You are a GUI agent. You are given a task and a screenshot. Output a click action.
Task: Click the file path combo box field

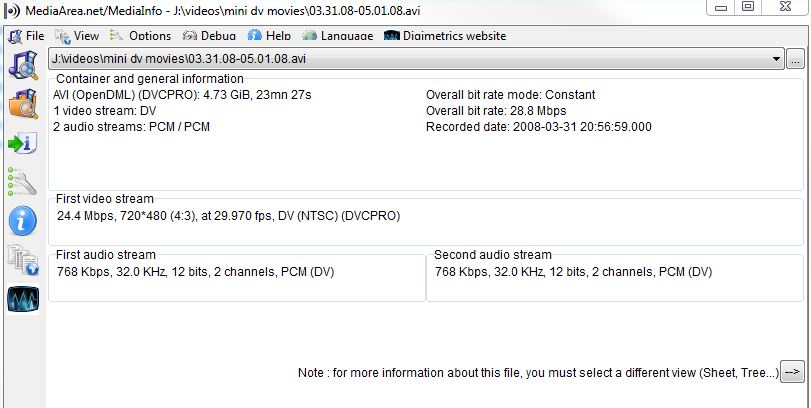click(400, 60)
